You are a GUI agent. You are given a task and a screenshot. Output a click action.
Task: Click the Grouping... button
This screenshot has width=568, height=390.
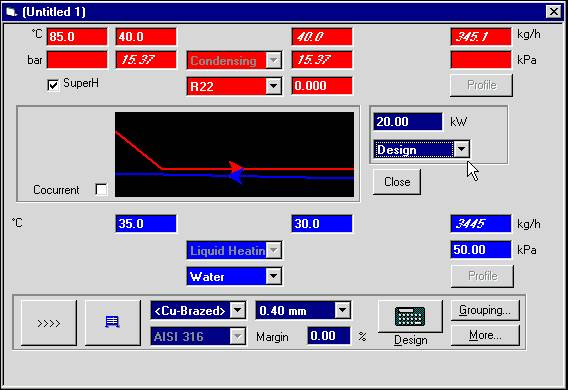click(x=485, y=310)
